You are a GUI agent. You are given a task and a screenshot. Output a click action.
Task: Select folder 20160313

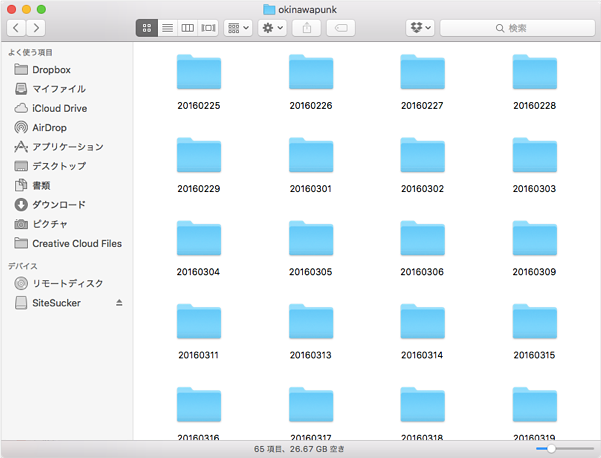pyautogui.click(x=311, y=332)
